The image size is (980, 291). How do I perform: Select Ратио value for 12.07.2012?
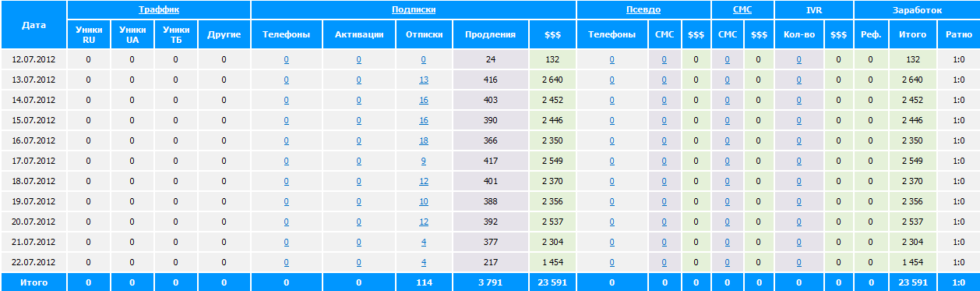[x=958, y=59]
